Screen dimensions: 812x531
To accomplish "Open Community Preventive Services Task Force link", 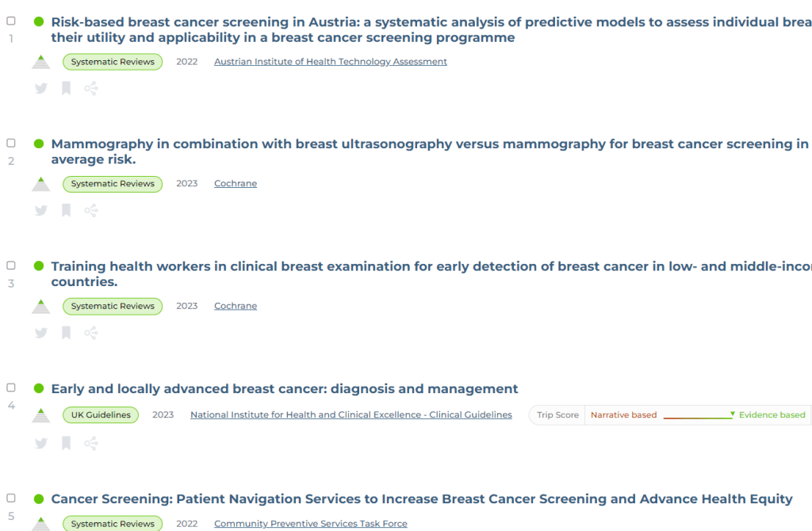I will pos(311,524).
